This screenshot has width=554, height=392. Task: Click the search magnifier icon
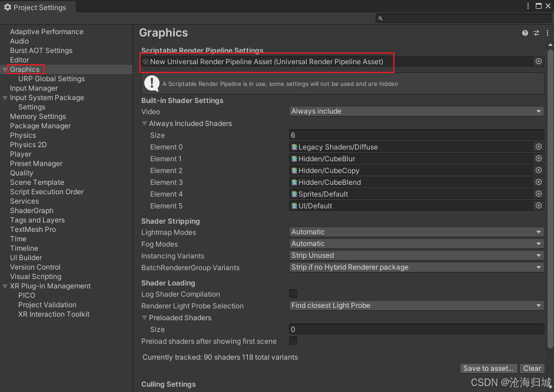pyautogui.click(x=380, y=18)
